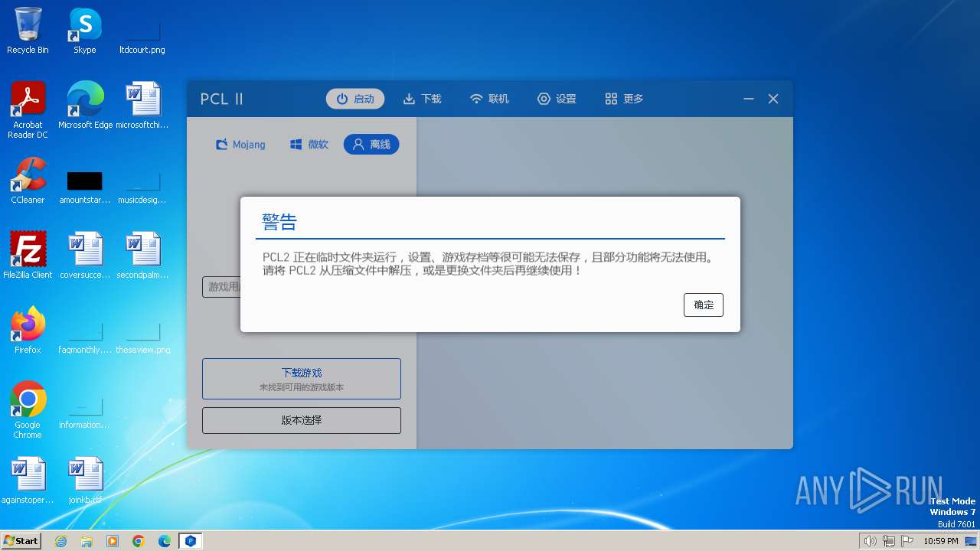Open the 下载 tab in PCL II

(x=423, y=99)
